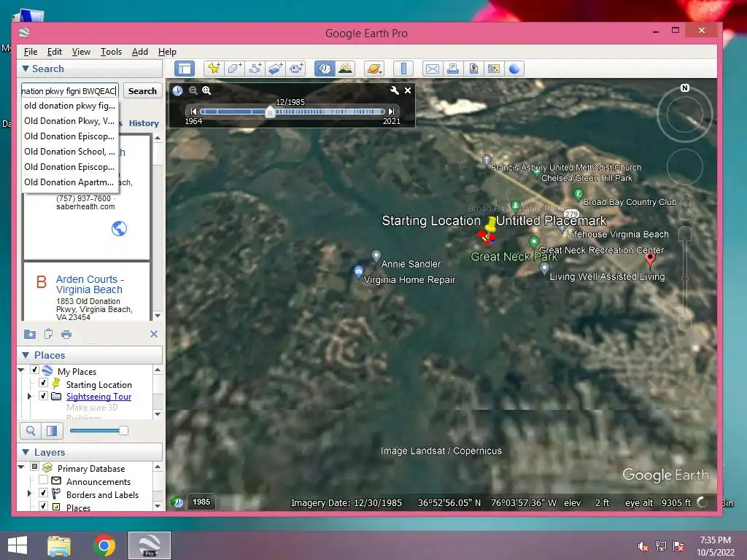Toggle the Places panel split view button
Image resolution: width=747 pixels, height=560 pixels.
pyautogui.click(x=52, y=431)
